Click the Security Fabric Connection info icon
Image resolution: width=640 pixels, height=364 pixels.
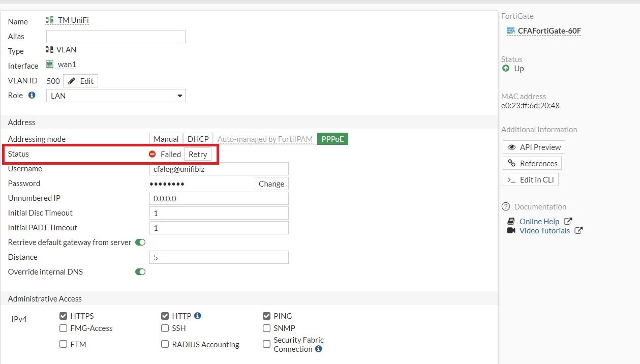318,349
